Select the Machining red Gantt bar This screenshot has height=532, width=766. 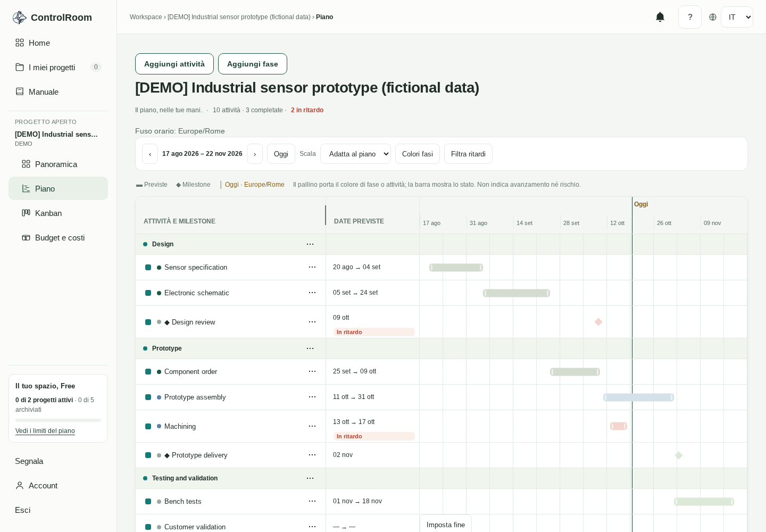pos(619,426)
